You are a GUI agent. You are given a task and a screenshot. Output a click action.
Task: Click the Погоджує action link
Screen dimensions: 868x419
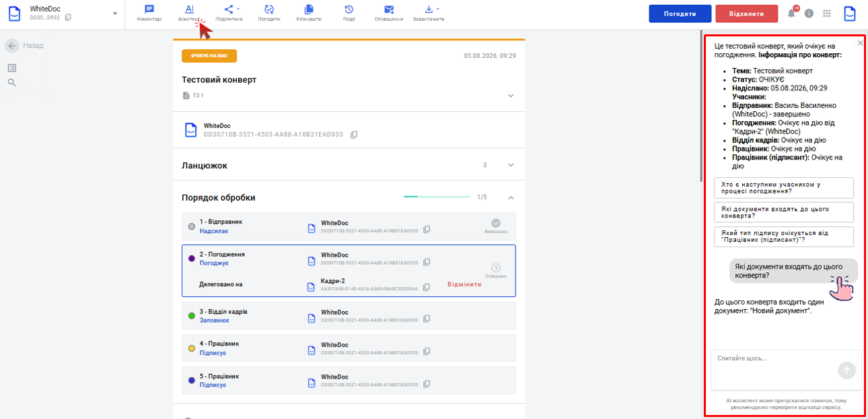click(x=214, y=263)
